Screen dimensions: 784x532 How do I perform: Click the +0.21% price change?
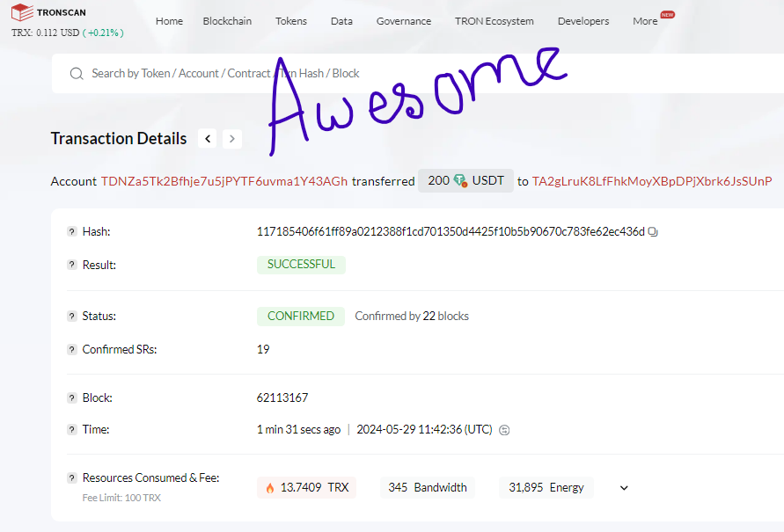click(x=104, y=33)
